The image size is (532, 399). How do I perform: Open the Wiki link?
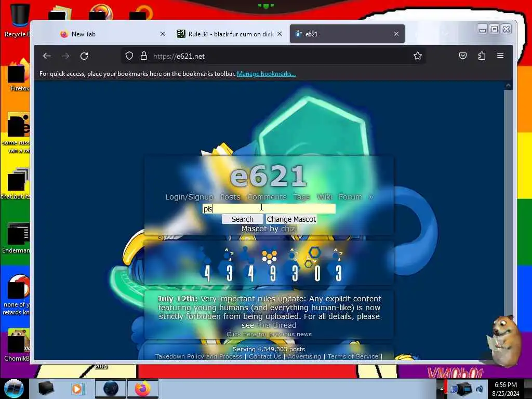point(324,197)
